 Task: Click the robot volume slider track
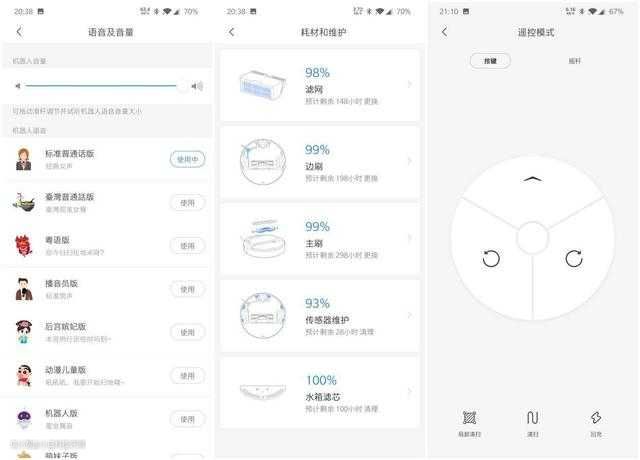pyautogui.click(x=101, y=86)
